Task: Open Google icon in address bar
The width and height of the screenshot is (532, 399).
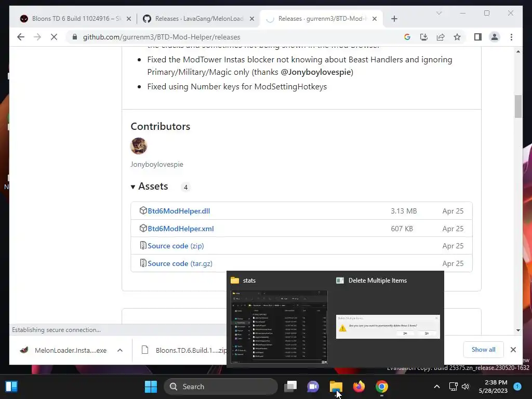Action: click(x=407, y=37)
